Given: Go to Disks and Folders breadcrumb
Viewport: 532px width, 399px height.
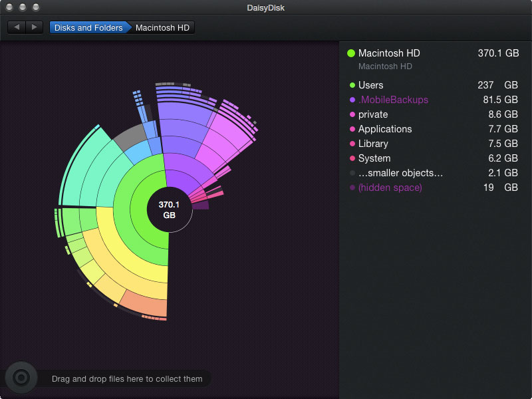Looking at the screenshot, I should tap(88, 27).
